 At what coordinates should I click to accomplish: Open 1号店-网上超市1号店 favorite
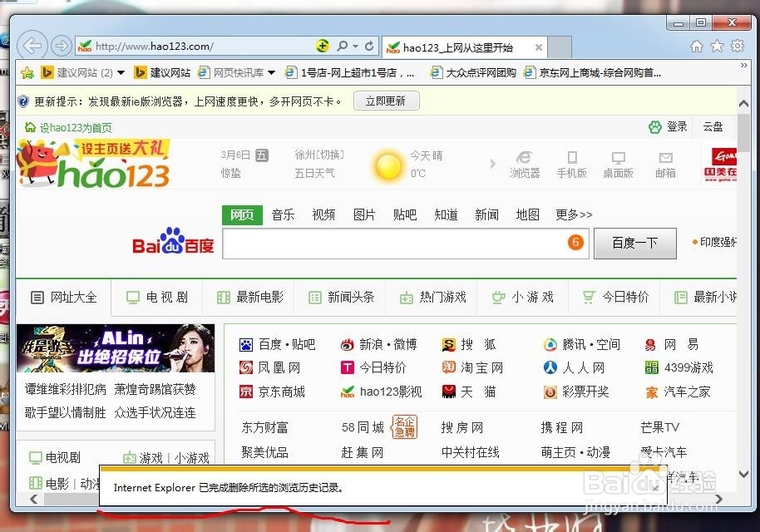[x=350, y=72]
